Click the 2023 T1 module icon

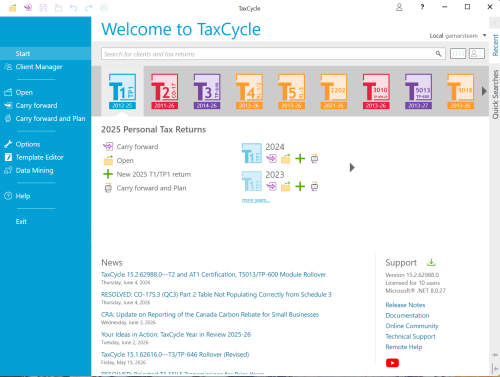click(x=252, y=181)
